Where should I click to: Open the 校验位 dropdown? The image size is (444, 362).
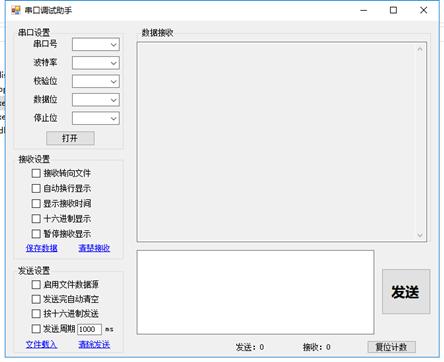(96, 81)
